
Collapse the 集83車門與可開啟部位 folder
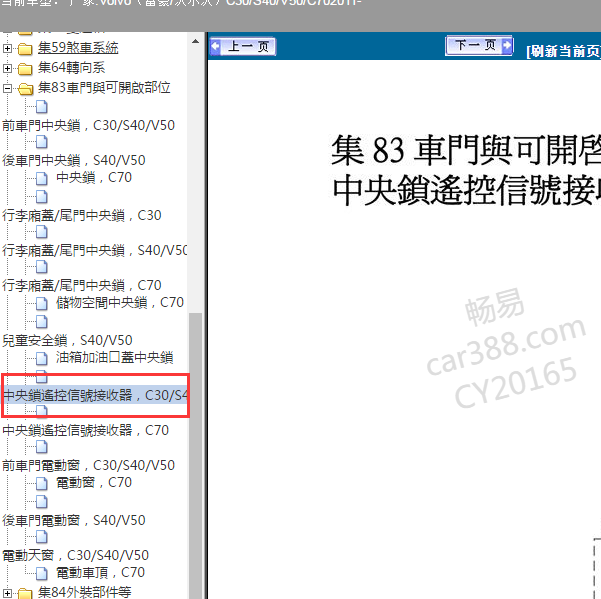coord(7,89)
